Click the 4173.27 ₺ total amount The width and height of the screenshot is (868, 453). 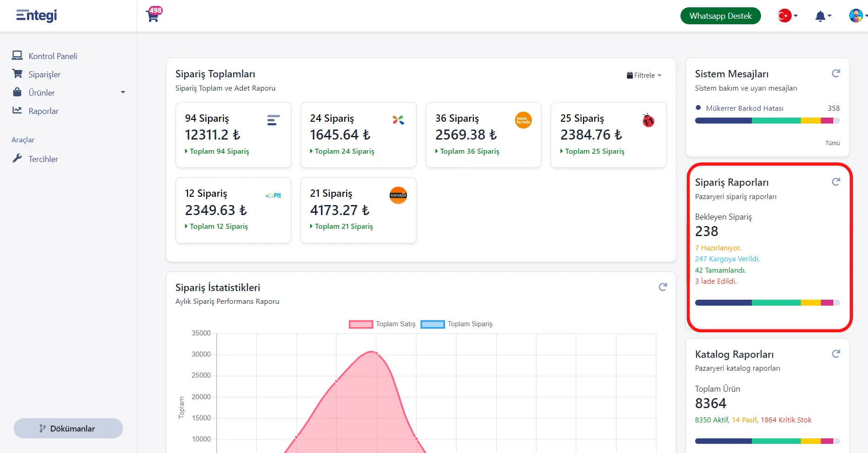point(339,210)
